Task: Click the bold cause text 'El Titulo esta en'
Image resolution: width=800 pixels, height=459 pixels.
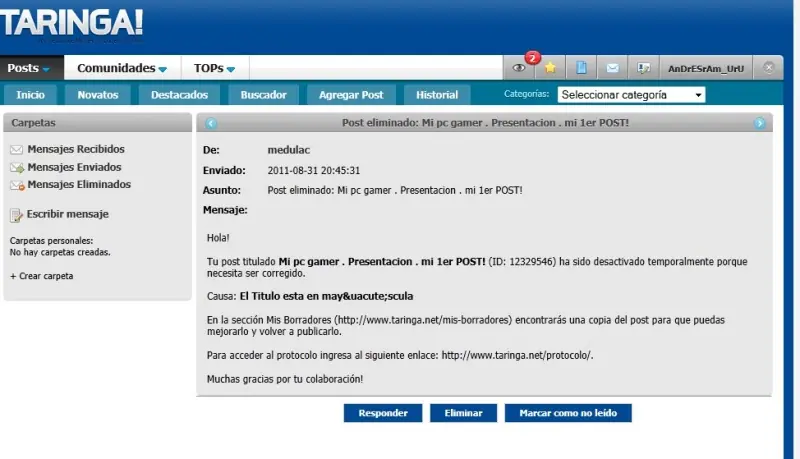Action: click(x=279, y=296)
